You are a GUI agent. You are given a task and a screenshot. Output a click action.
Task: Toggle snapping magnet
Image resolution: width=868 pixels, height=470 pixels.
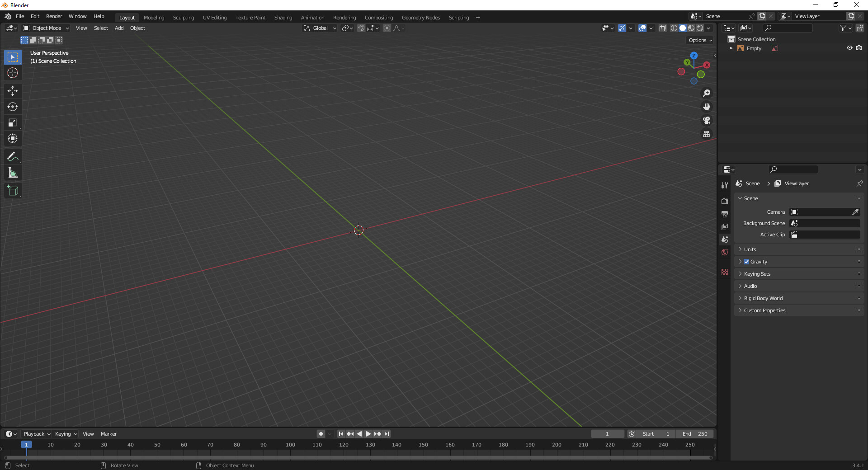click(x=361, y=28)
